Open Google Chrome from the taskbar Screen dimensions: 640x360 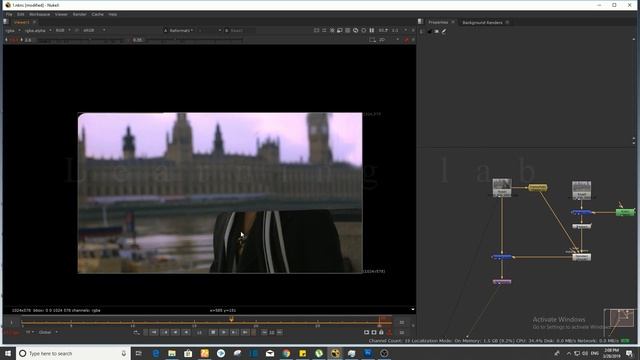(286, 353)
